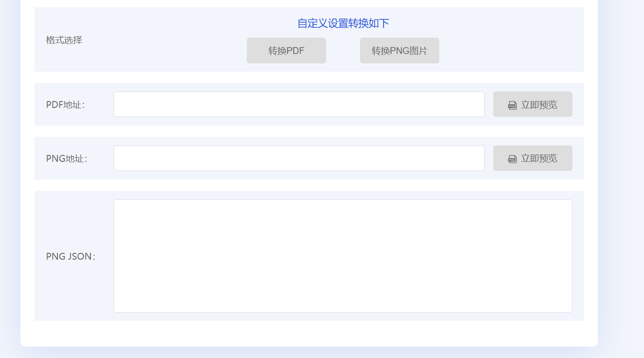The width and height of the screenshot is (644, 358).
Task: Click the PDF地址 label text
Action: 65,104
